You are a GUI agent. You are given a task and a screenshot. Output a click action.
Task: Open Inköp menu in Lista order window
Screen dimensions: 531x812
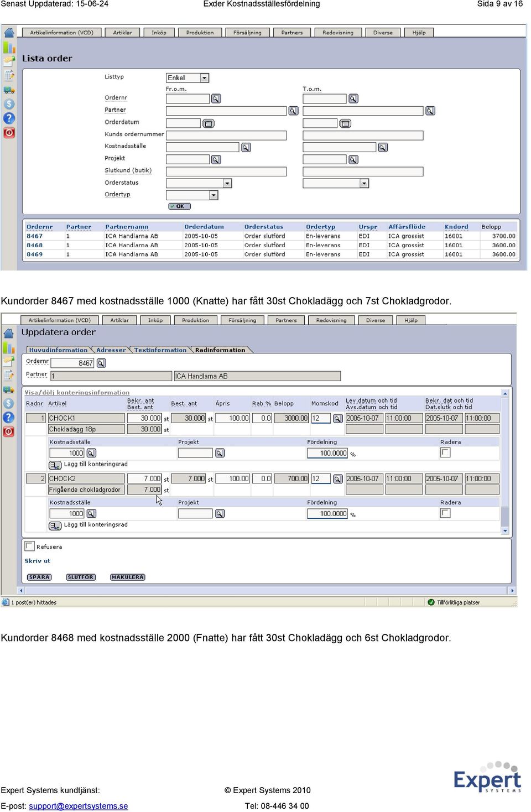pos(159,33)
